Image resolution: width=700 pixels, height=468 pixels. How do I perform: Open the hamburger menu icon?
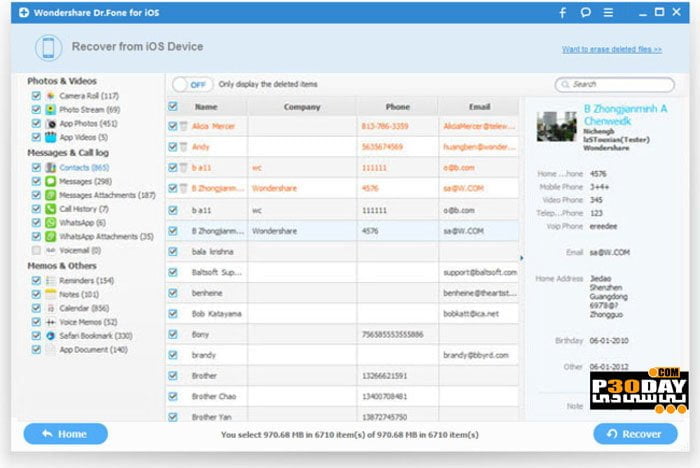[608, 13]
